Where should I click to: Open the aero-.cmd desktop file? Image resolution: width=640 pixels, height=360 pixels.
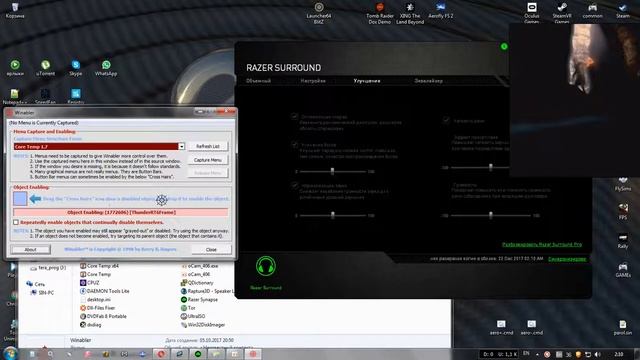point(531,327)
